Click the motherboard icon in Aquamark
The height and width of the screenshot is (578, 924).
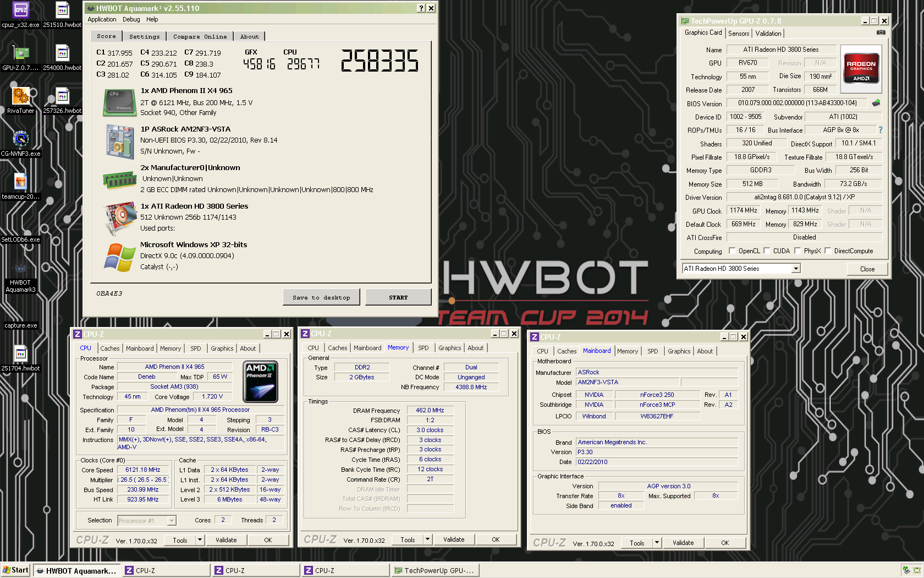[x=120, y=141]
